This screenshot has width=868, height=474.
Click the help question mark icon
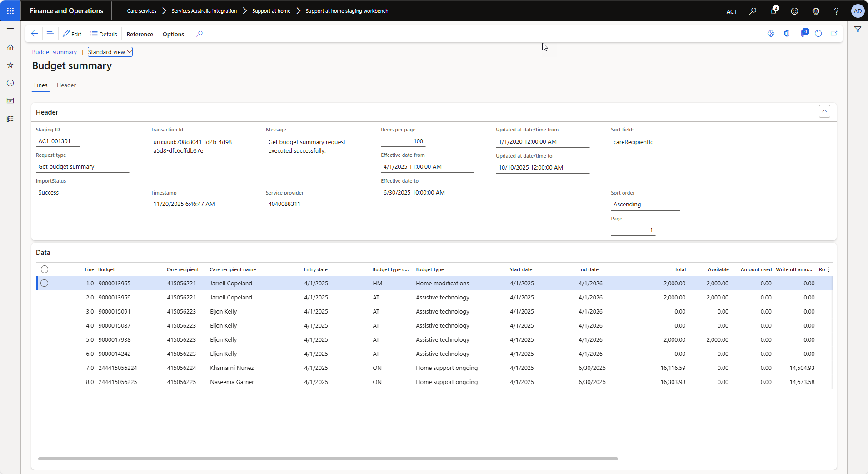(x=836, y=11)
